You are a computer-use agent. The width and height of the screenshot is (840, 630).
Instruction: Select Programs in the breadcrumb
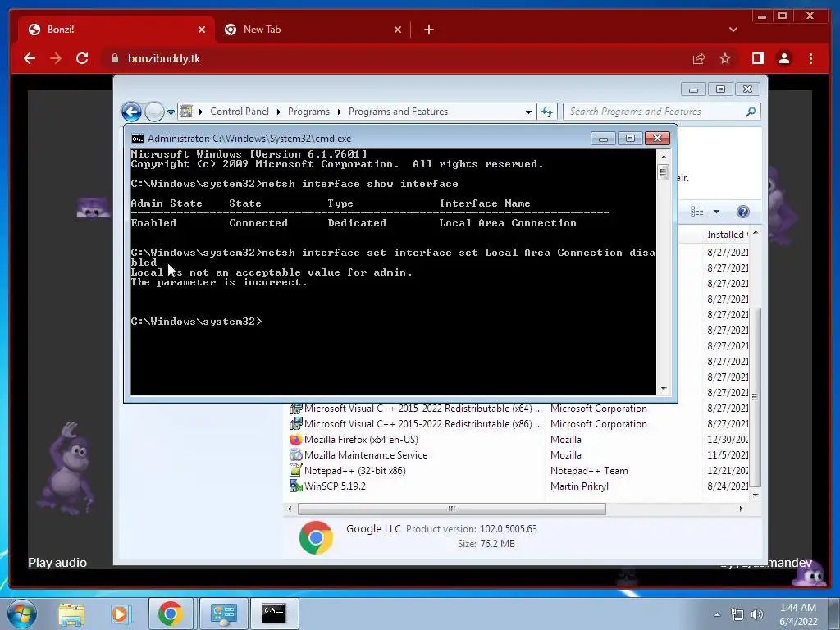(308, 112)
